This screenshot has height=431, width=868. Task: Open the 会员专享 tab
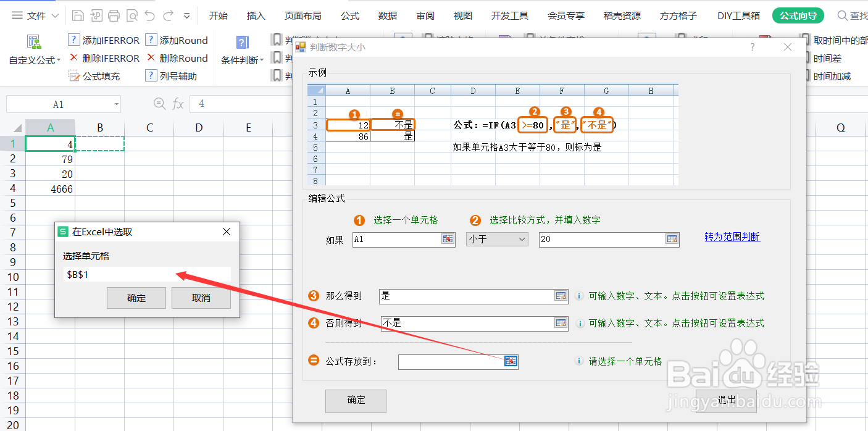point(565,15)
